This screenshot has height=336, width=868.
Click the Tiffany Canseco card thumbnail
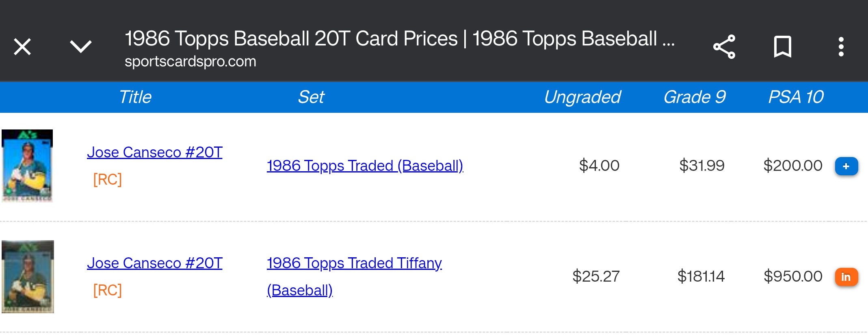(28, 277)
